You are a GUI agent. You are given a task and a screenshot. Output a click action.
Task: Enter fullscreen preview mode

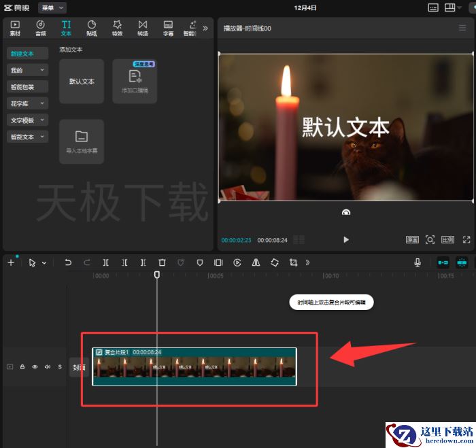(466, 240)
